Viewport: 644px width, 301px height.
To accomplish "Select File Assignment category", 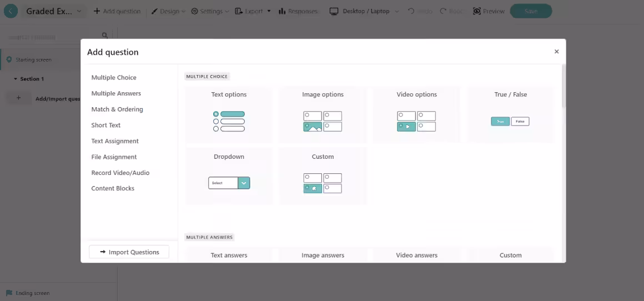I will (114, 157).
